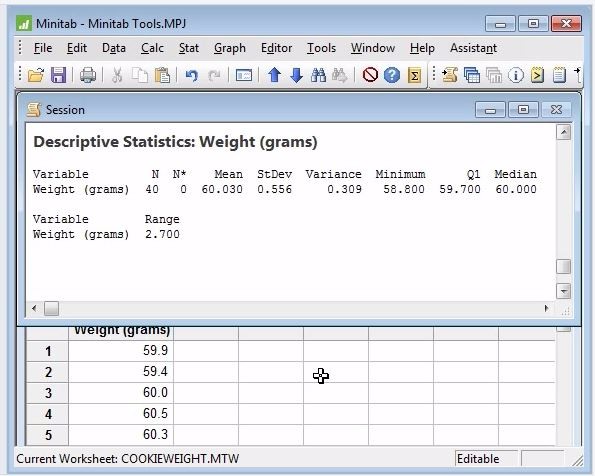Image resolution: width=595 pixels, height=476 pixels.
Task: Click Session horizontal scroll right arrow
Action: point(547,308)
